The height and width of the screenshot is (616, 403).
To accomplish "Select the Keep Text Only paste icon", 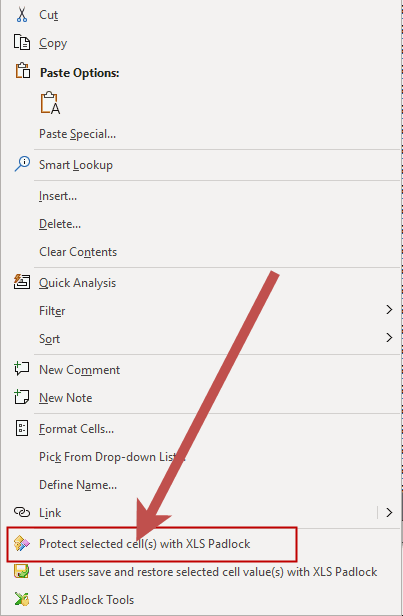I will [x=50, y=103].
